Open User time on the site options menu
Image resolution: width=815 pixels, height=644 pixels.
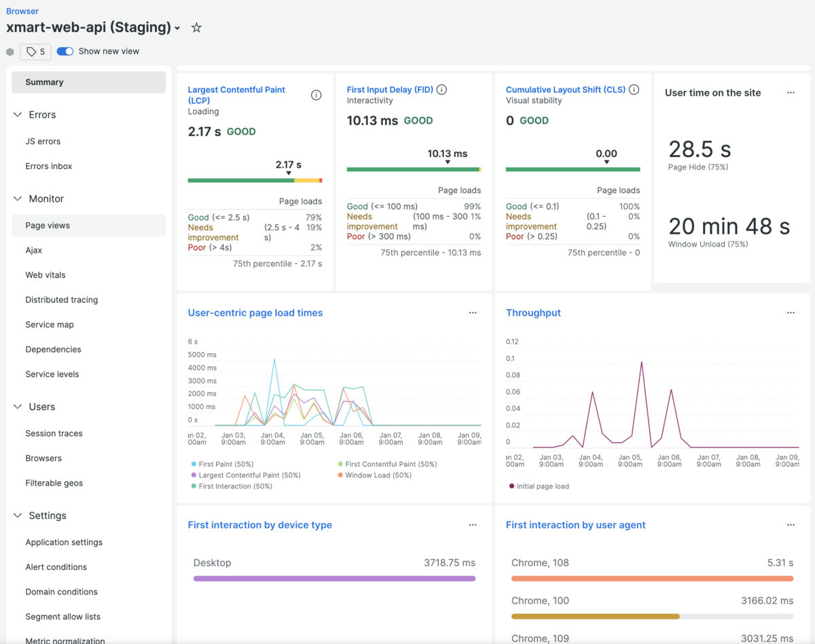pos(791,93)
